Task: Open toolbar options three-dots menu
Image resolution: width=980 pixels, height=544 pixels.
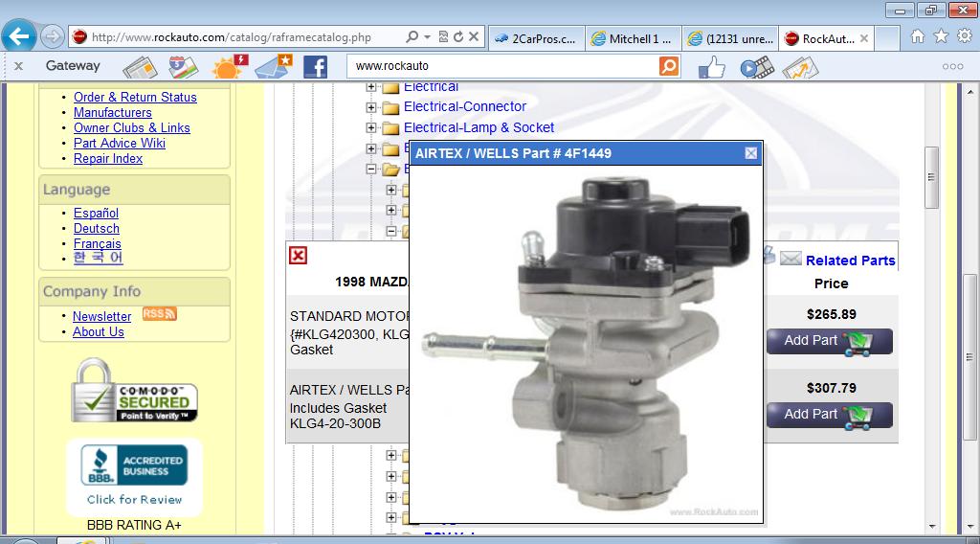Action: [x=952, y=66]
